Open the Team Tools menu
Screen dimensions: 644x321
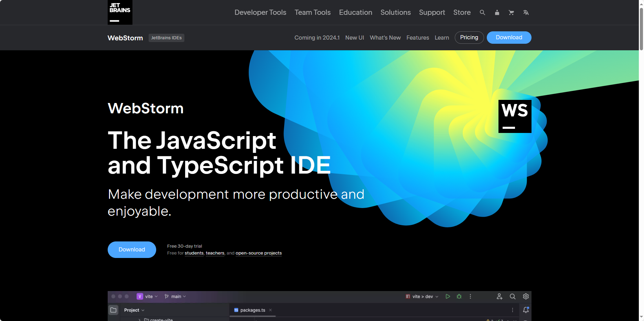click(x=312, y=12)
